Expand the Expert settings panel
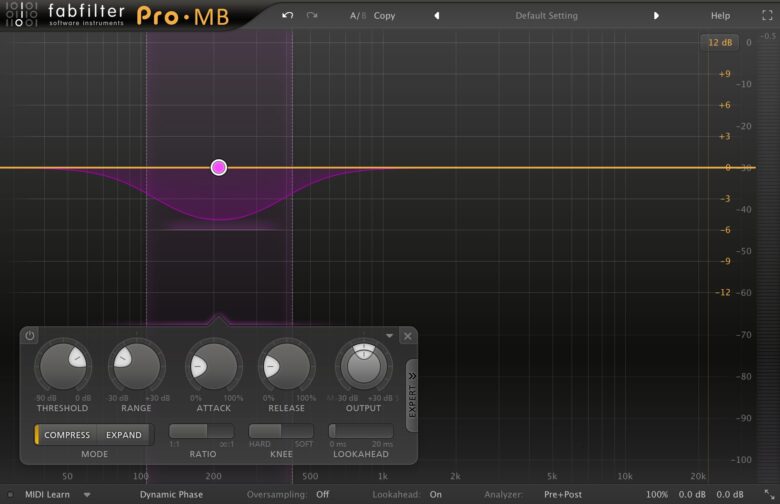Screen dimensions: 780x504 [412, 396]
